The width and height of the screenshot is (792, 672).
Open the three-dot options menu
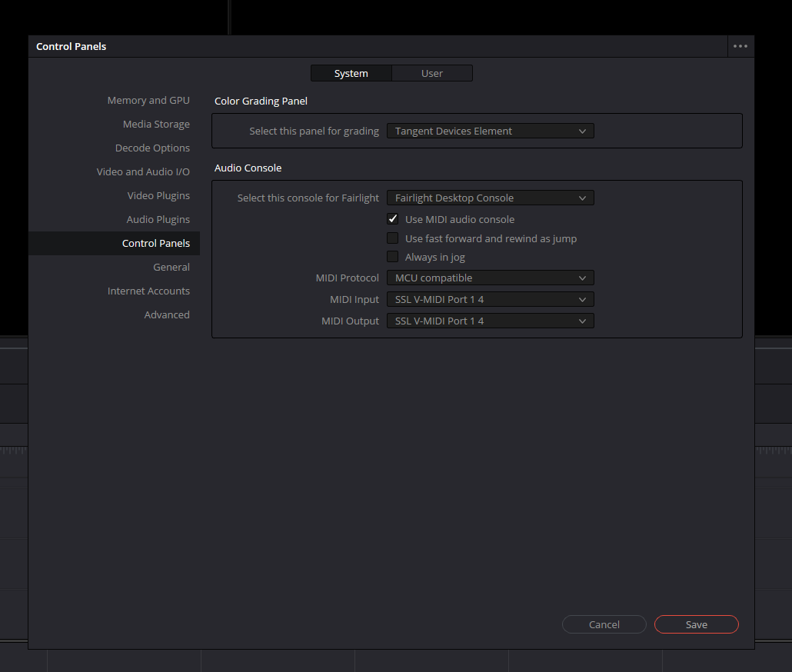pyautogui.click(x=740, y=46)
